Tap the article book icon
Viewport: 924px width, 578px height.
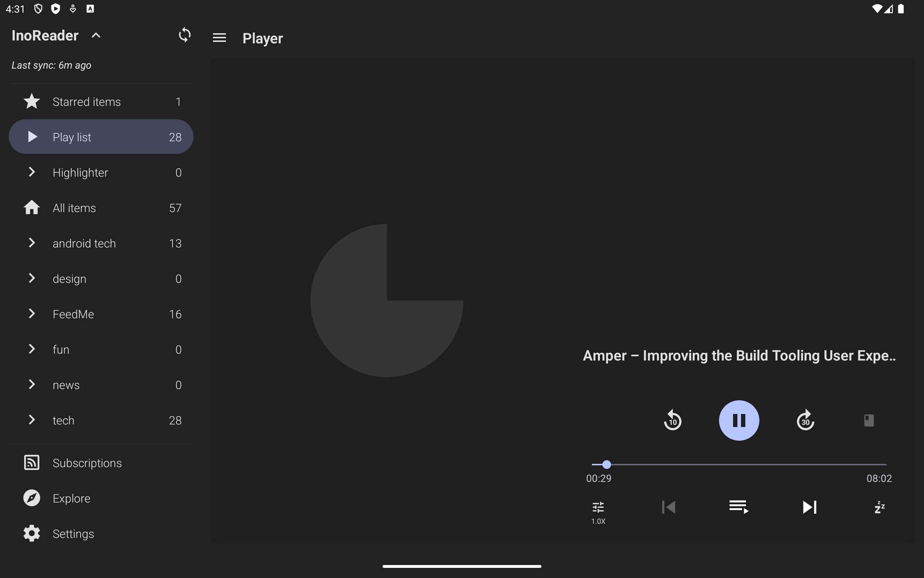pyautogui.click(x=869, y=420)
